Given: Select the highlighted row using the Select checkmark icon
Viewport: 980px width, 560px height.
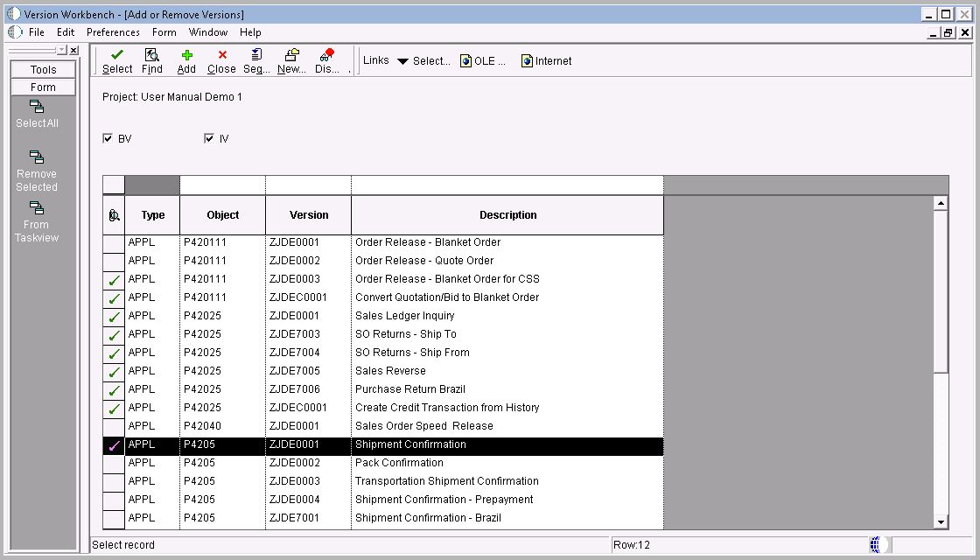Looking at the screenshot, I should pos(116,59).
